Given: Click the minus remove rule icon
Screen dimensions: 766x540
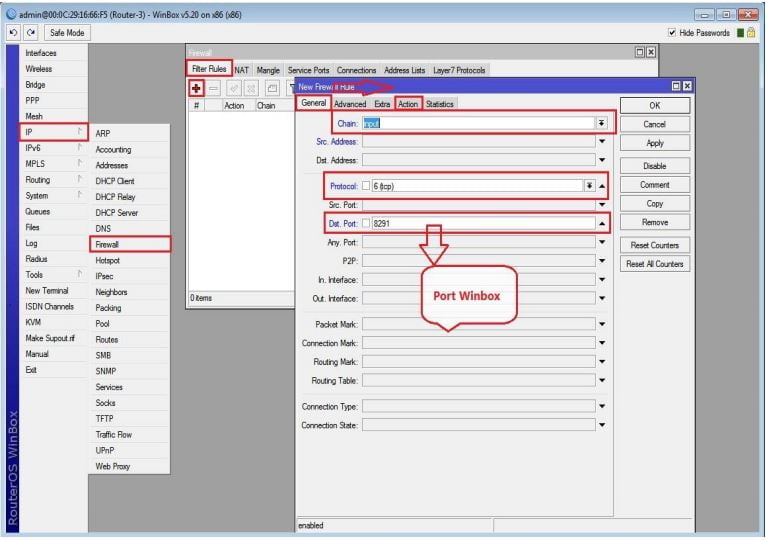Looking at the screenshot, I should [x=216, y=89].
